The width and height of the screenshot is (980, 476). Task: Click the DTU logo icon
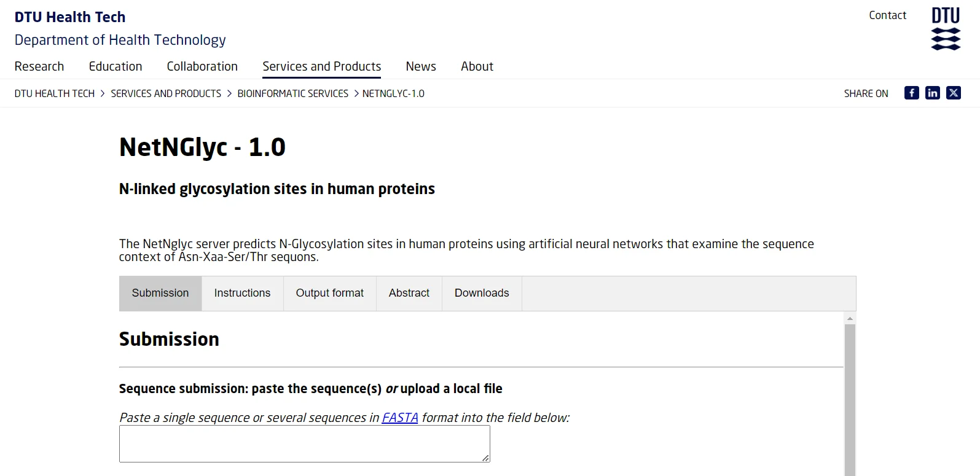tap(945, 28)
